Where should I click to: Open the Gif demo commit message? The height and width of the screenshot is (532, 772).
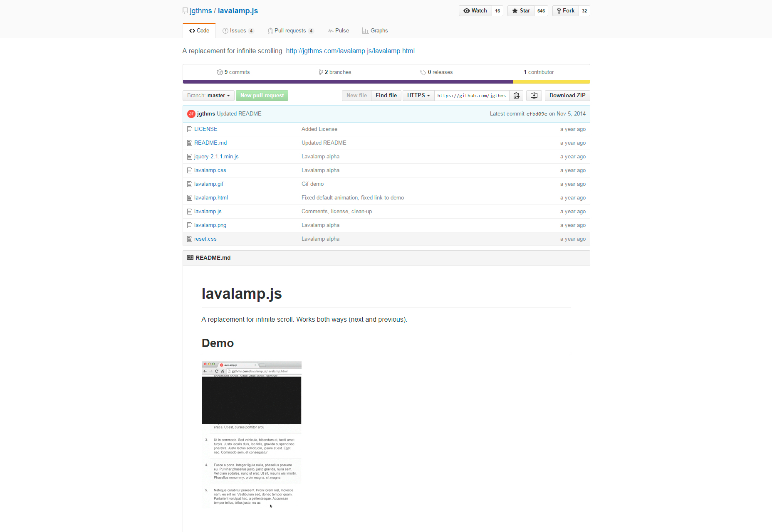click(x=312, y=184)
